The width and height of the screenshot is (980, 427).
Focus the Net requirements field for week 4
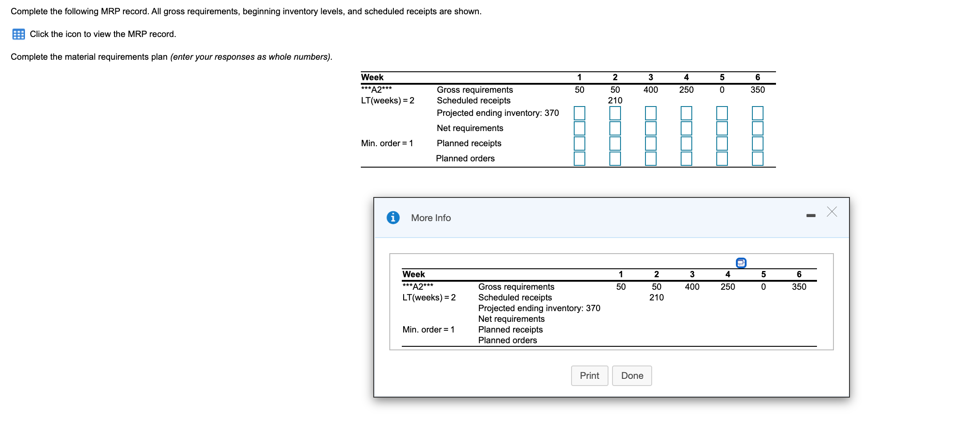(x=686, y=128)
